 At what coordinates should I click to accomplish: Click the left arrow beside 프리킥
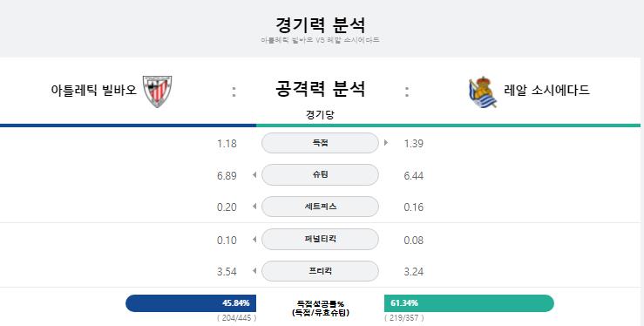pyautogui.click(x=254, y=271)
